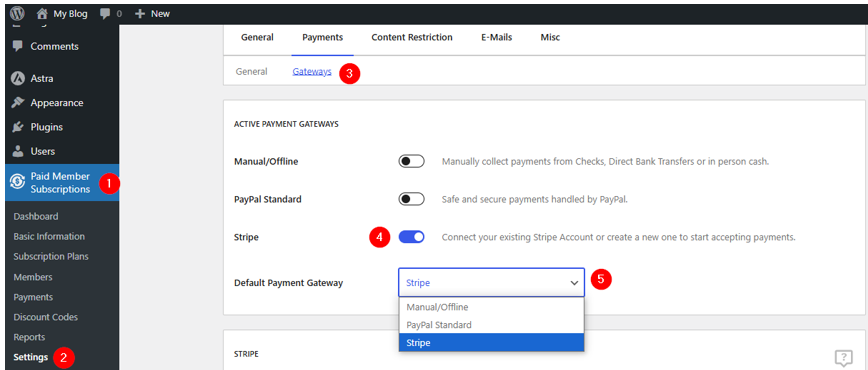Click the WordPress logo icon
Screen dimensions: 868x370
coord(17,14)
